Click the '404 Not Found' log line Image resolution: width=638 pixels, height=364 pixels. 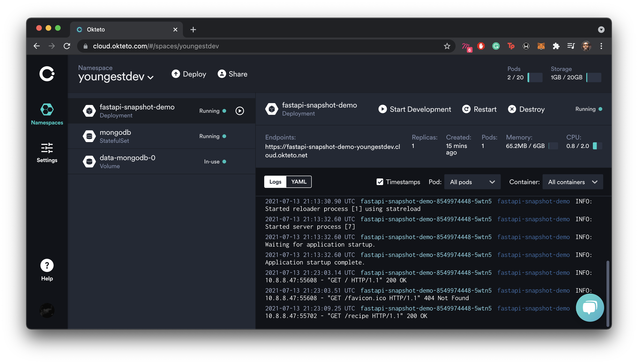point(367,298)
